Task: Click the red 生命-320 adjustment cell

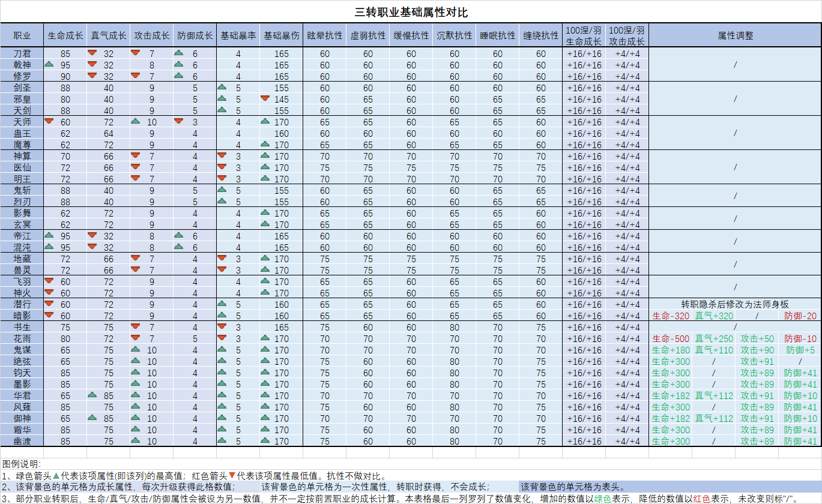Action: coord(671,316)
